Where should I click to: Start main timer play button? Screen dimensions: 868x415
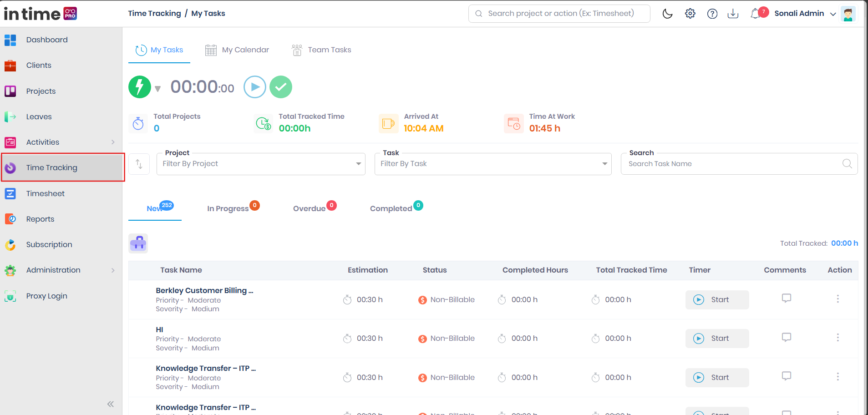coord(255,87)
